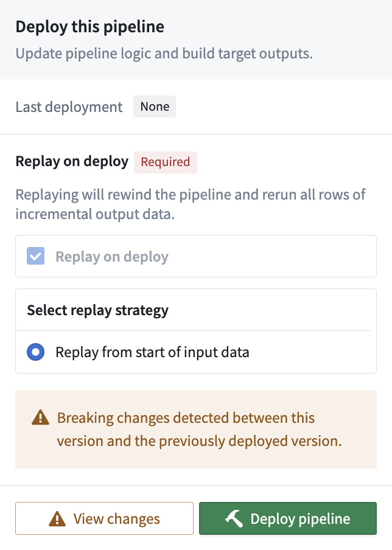Click the bold Replay on deploy heading
Viewport: 392px width, 550px height.
click(x=72, y=162)
